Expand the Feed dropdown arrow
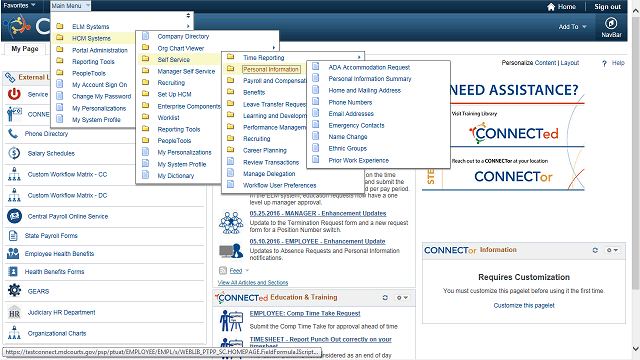The width and height of the screenshot is (640, 360). [x=247, y=270]
